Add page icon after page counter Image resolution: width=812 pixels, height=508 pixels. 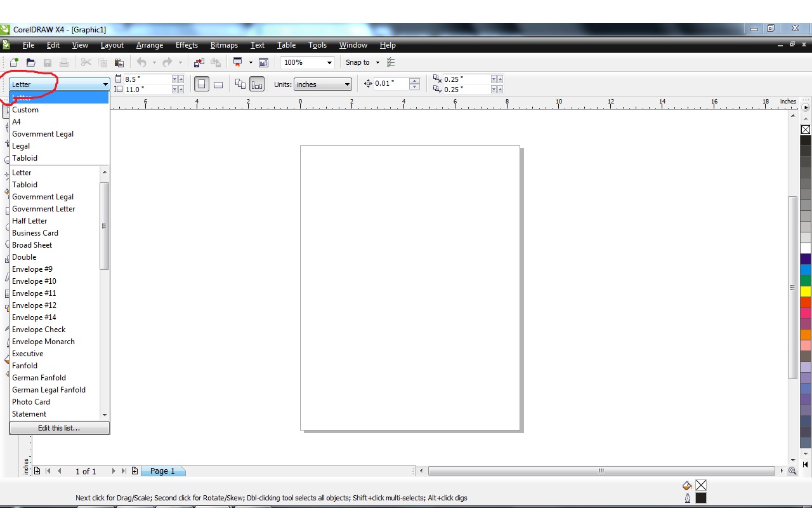[x=134, y=471]
